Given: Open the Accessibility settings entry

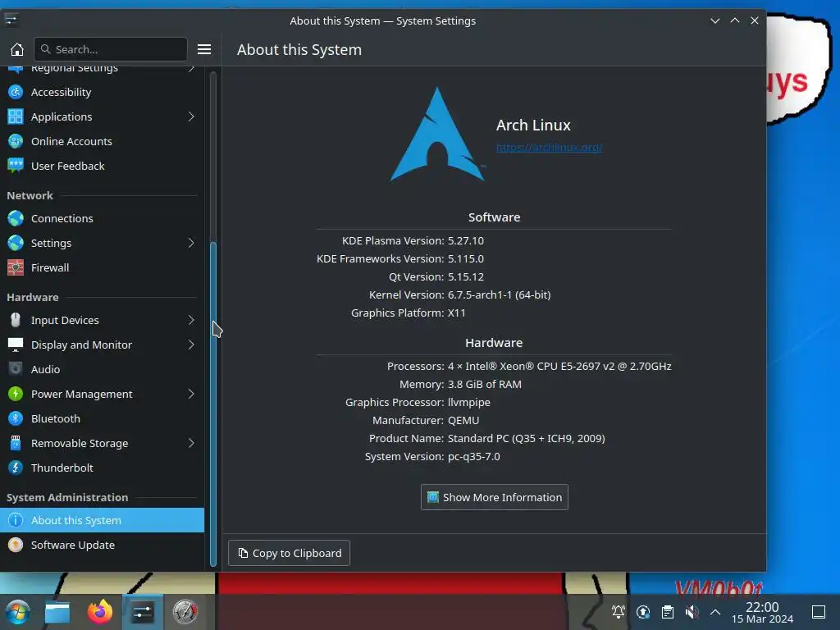Looking at the screenshot, I should point(102,92).
